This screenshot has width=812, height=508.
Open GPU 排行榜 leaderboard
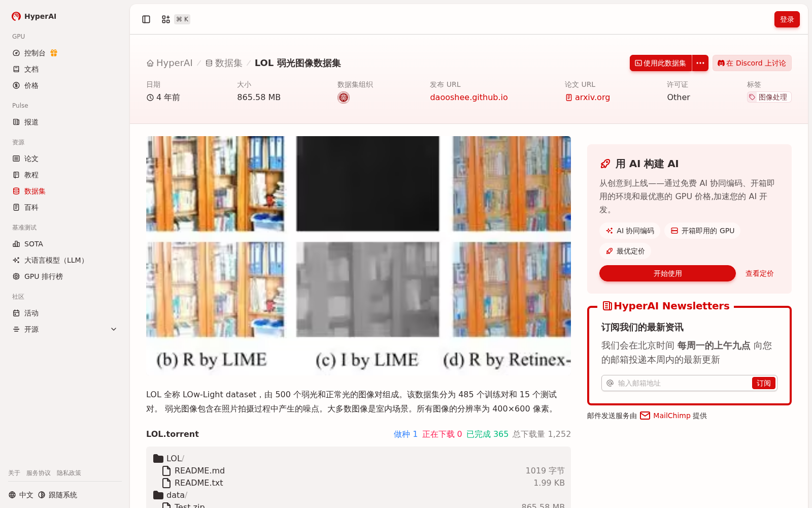click(x=65, y=276)
